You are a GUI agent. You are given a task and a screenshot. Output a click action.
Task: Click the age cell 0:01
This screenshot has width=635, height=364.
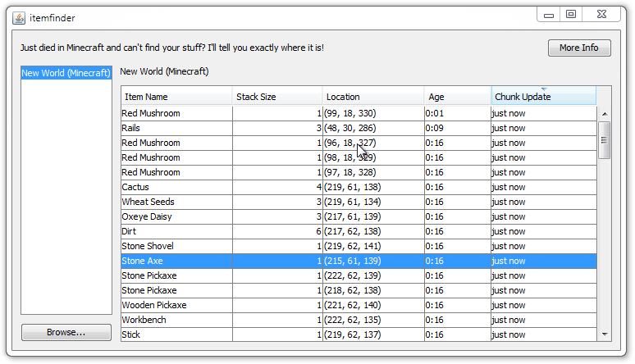458,113
